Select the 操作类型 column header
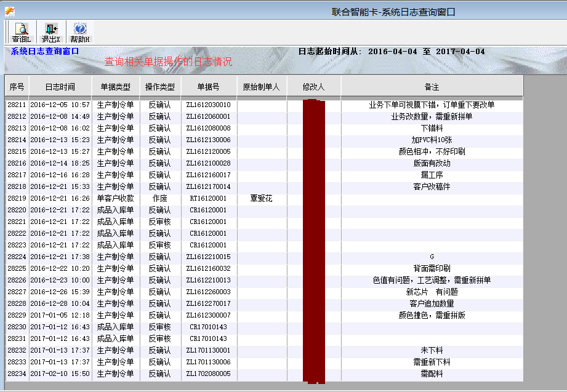 click(x=160, y=87)
